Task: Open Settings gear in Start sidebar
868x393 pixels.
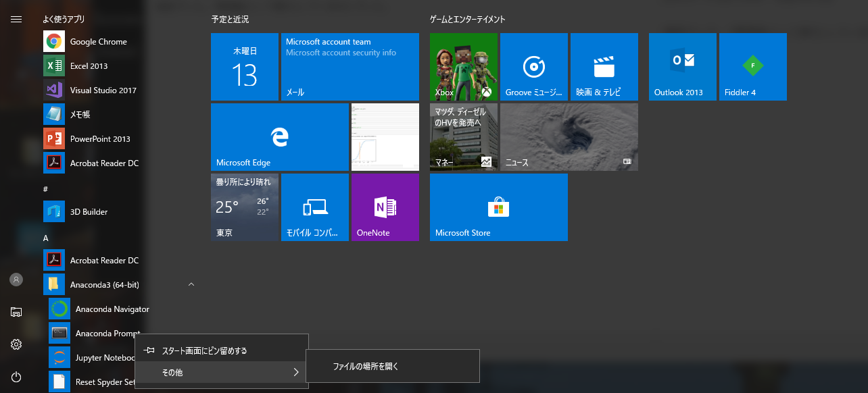Action: click(16, 344)
